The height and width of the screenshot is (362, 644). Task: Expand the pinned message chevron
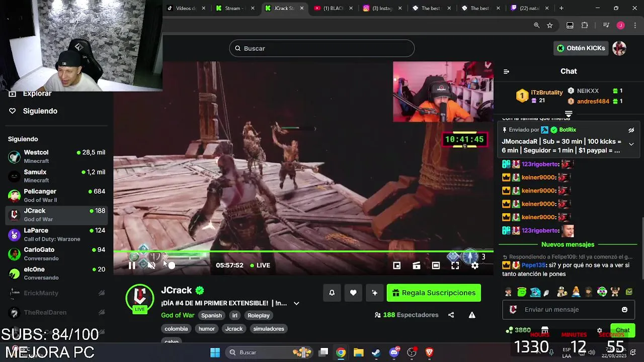pyautogui.click(x=631, y=144)
